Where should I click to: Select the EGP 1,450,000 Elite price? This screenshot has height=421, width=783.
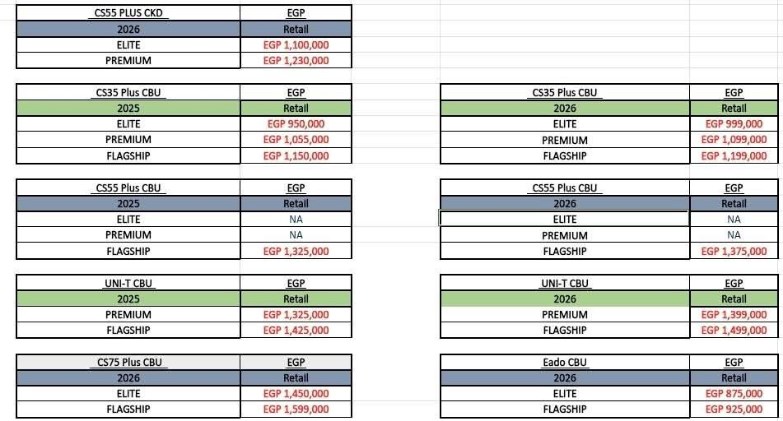295,393
